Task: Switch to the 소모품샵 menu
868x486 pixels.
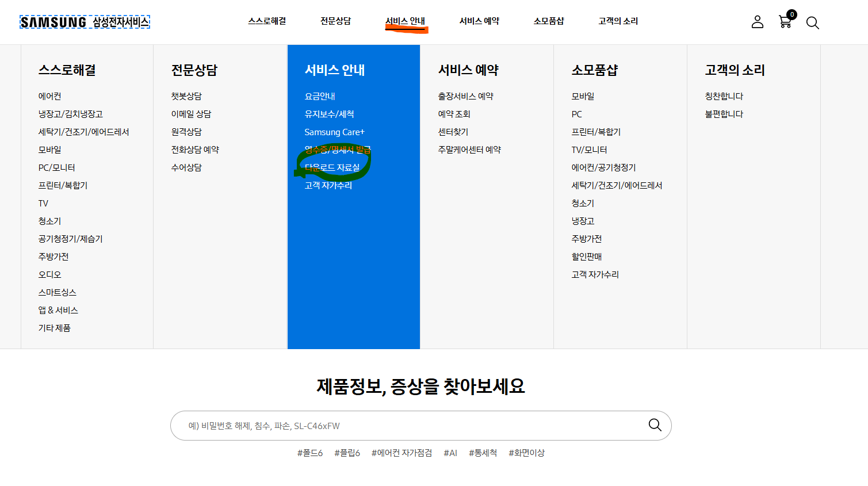Action: pyautogui.click(x=548, y=21)
